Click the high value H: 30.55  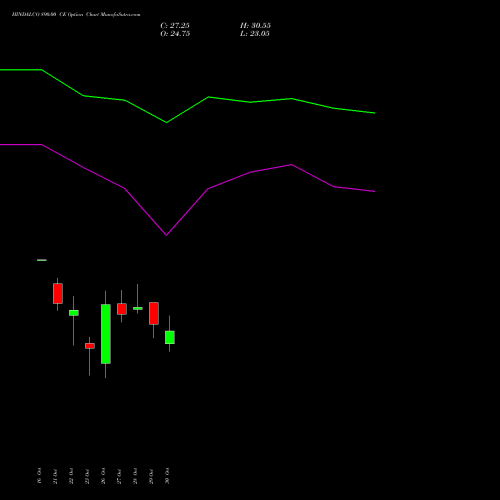tap(255, 26)
